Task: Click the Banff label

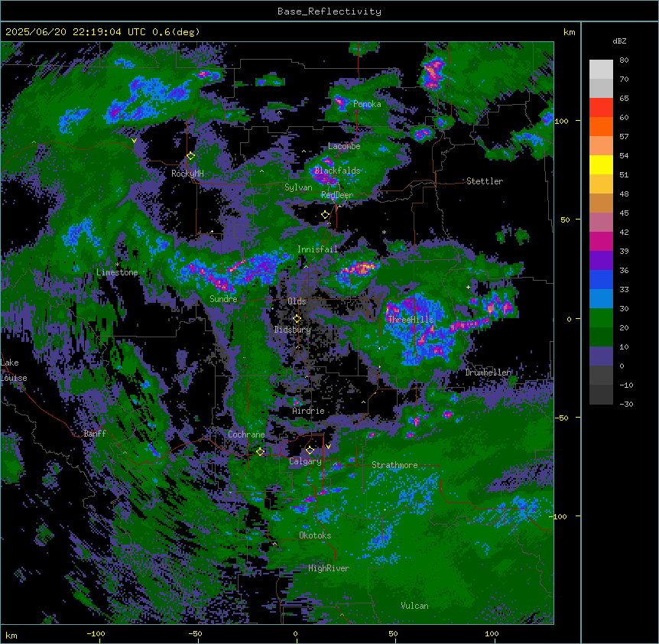Action: coord(95,434)
